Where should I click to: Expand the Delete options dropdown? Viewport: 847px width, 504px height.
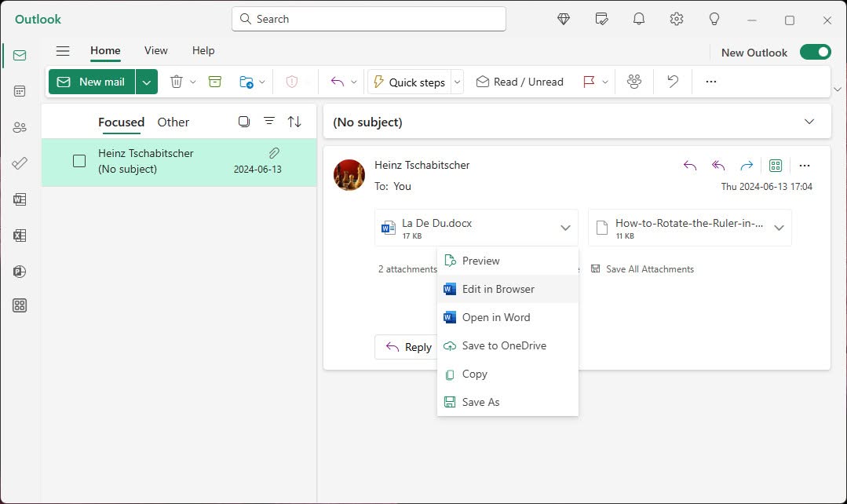pyautogui.click(x=193, y=82)
